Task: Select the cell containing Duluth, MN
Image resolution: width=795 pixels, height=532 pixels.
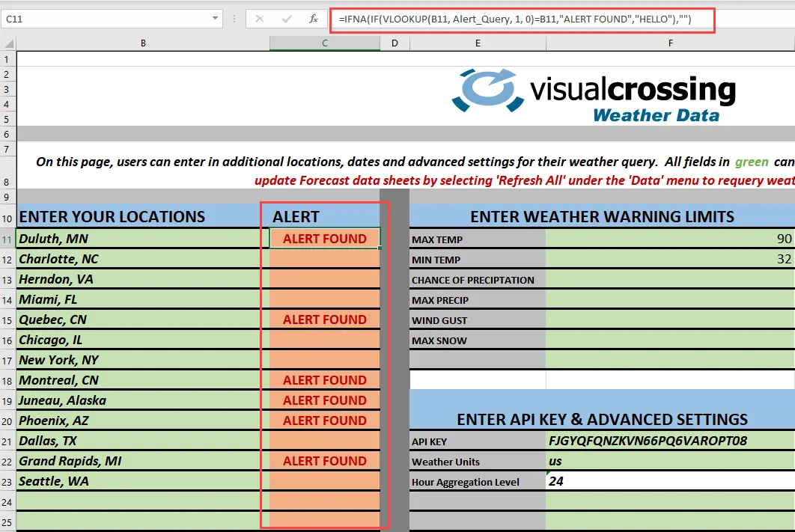Action: tap(142, 237)
